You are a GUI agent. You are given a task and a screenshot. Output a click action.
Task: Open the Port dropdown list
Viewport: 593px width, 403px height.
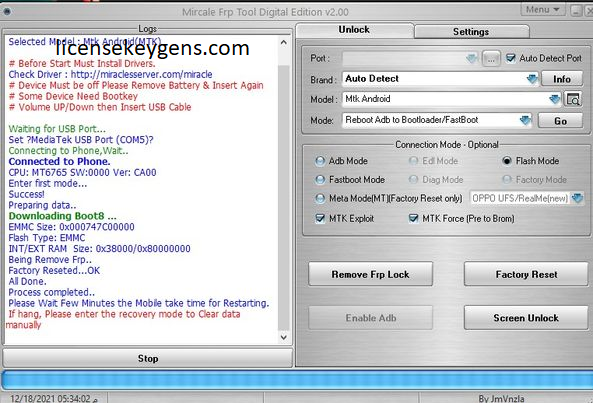click(x=472, y=59)
